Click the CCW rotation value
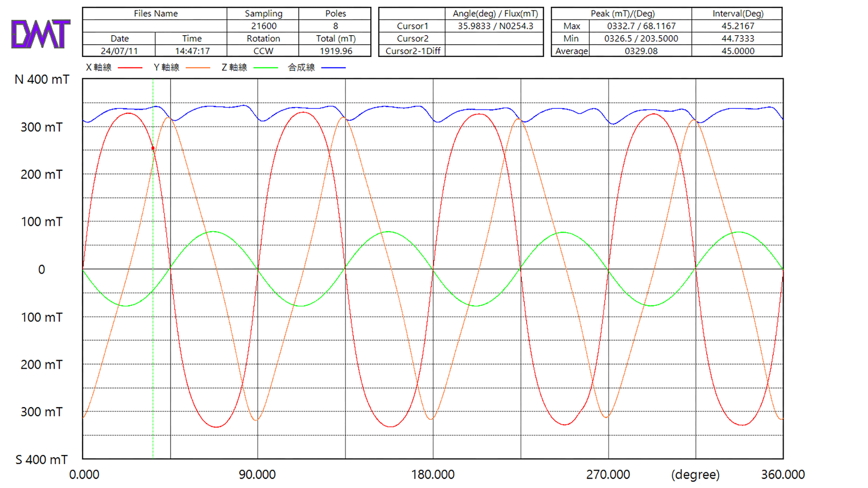The image size is (868, 488). 263,51
